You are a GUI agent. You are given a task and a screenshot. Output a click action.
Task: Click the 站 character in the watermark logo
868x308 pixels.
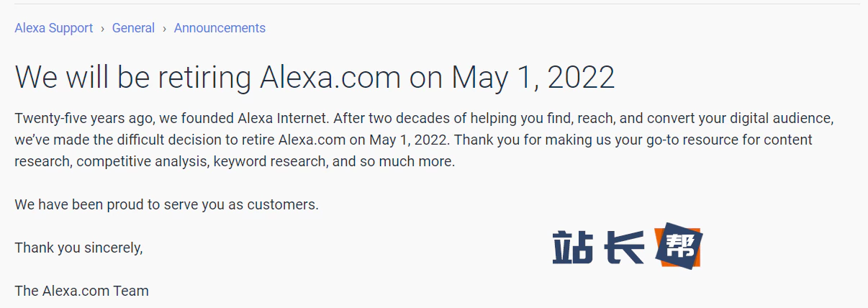(x=573, y=248)
